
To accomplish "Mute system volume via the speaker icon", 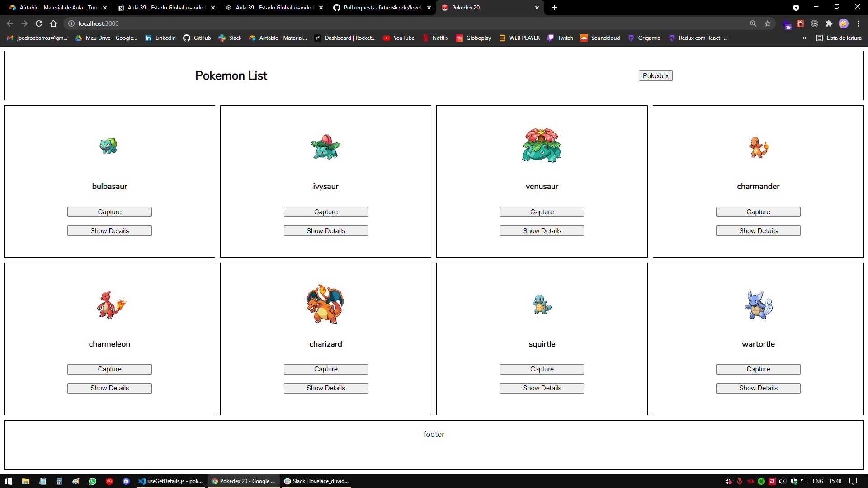I will (x=783, y=481).
